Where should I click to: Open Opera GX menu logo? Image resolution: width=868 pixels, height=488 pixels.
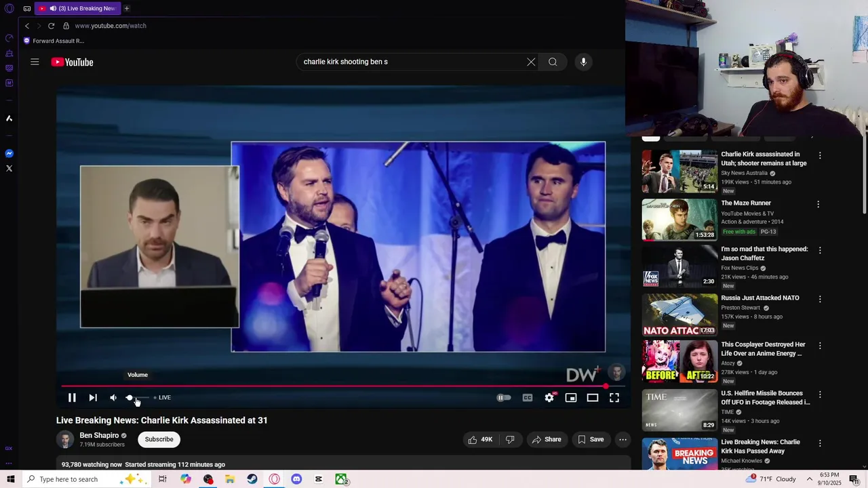[x=9, y=8]
